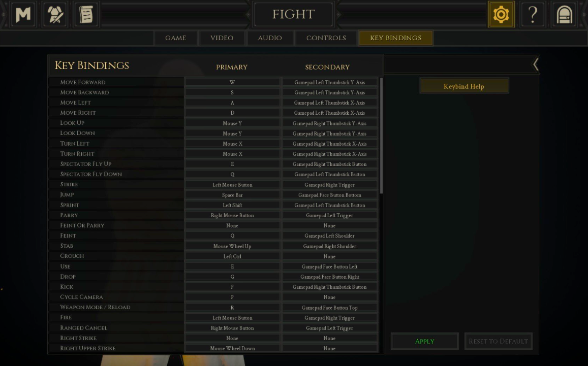The width and height of the screenshot is (588, 366).
Task: Click the golden gear settings icon
Action: [501, 14]
